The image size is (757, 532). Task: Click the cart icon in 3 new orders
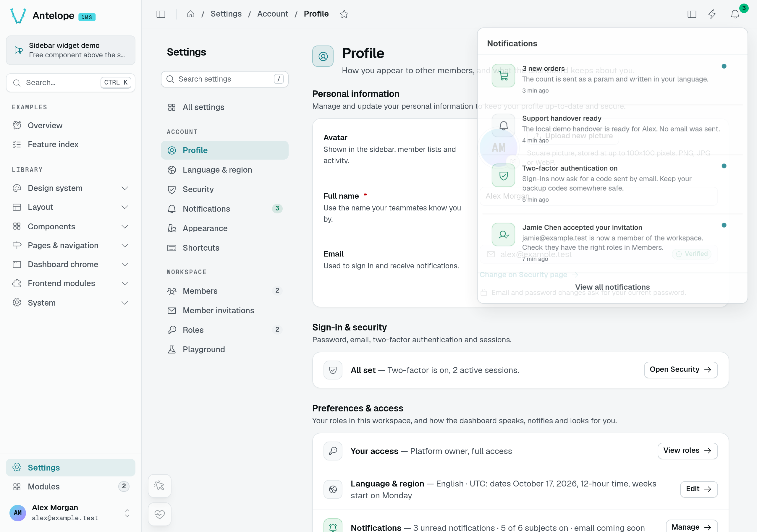(x=503, y=75)
